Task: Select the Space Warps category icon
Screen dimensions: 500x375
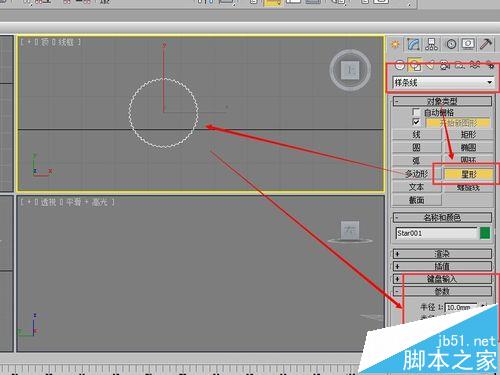Action: [x=475, y=65]
